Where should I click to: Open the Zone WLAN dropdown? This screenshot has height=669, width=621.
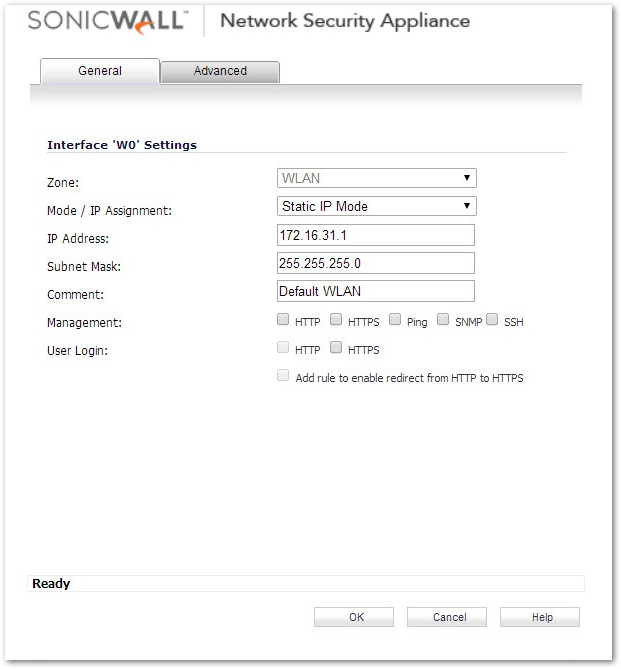click(376, 178)
